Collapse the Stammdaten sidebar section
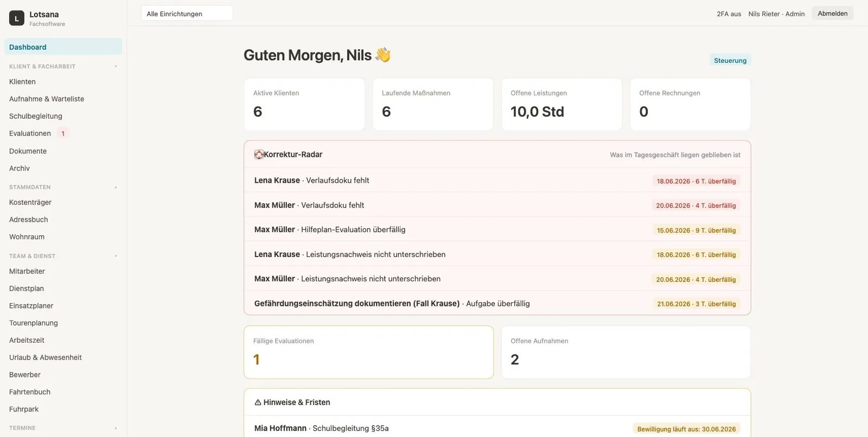 (116, 188)
